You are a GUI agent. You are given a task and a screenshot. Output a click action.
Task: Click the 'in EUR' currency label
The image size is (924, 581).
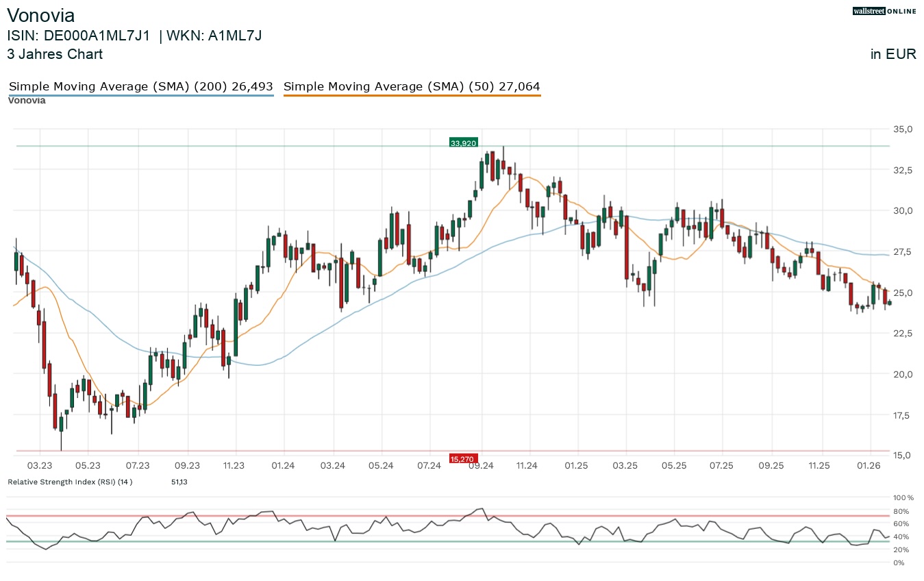click(893, 54)
